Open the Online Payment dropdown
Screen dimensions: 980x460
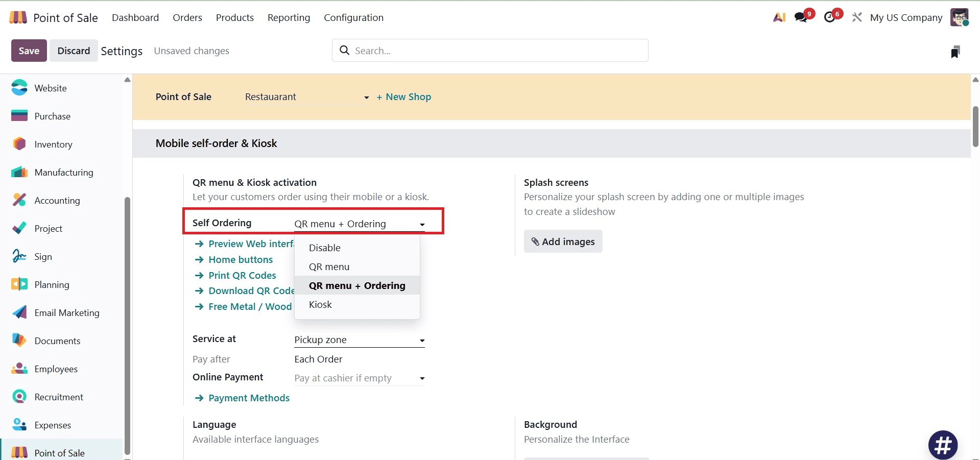[x=360, y=378]
